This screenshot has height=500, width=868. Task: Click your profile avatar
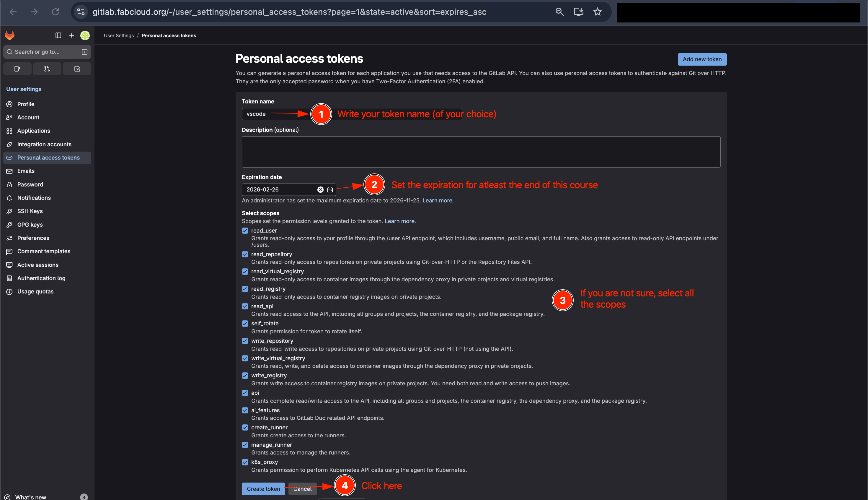[85, 35]
